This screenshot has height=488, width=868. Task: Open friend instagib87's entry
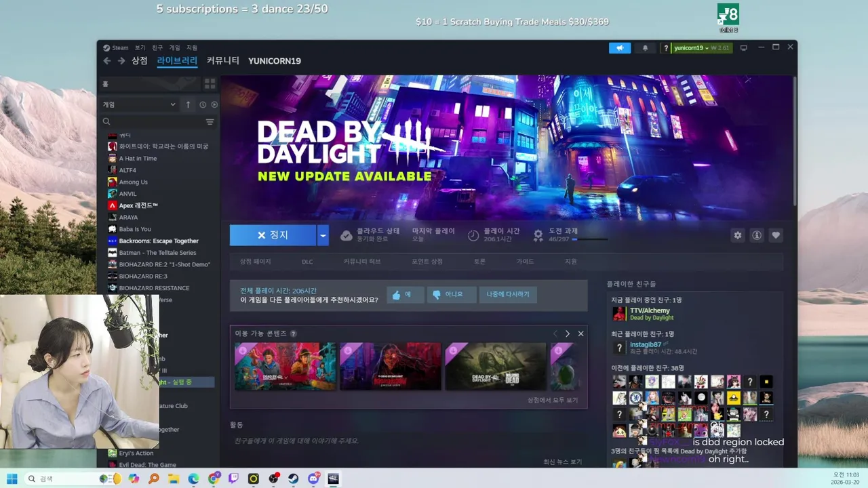tap(654, 348)
